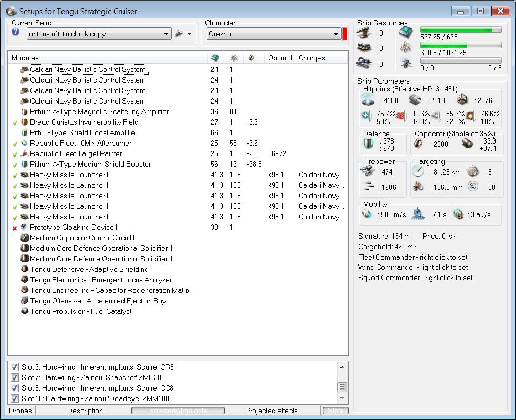Screen dimensions: 516x420
Task: Click the explosive resistance icon beside 76.6%
Action: tap(470, 116)
